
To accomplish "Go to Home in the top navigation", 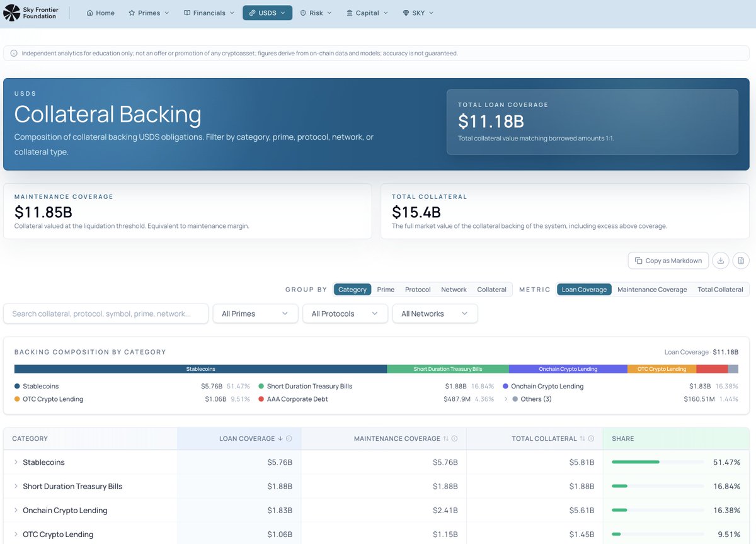I will 101,13.
